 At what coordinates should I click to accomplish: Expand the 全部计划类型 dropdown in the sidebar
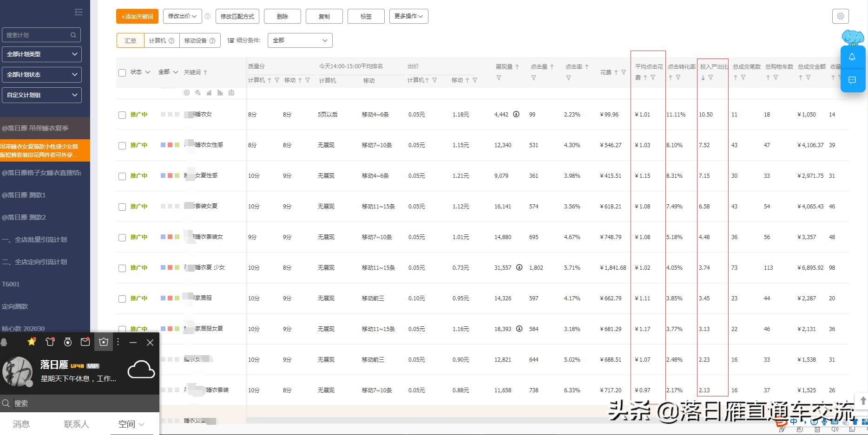41,54
